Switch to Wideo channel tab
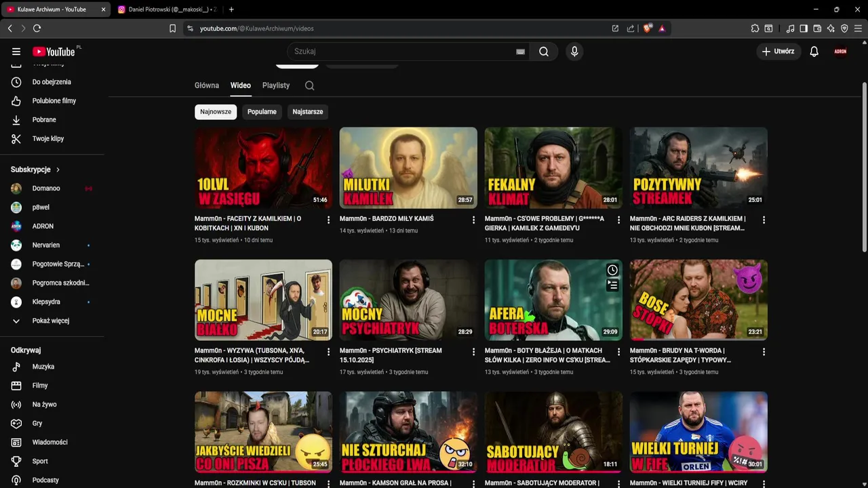Image resolution: width=868 pixels, height=488 pixels. pyautogui.click(x=241, y=85)
